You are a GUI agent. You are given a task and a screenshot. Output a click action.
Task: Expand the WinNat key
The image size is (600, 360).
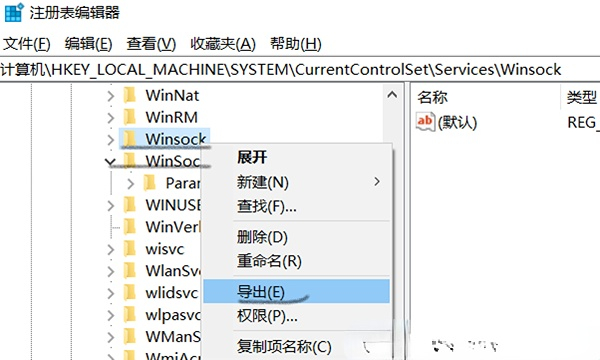point(111,96)
